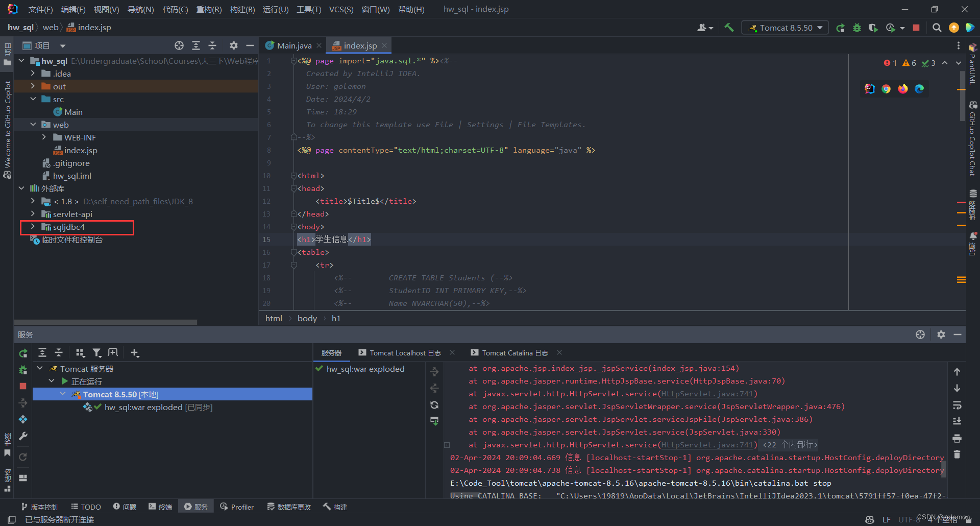Open Terminal (终端) tool window
Image resolution: width=980 pixels, height=526 pixels.
[x=160, y=507]
